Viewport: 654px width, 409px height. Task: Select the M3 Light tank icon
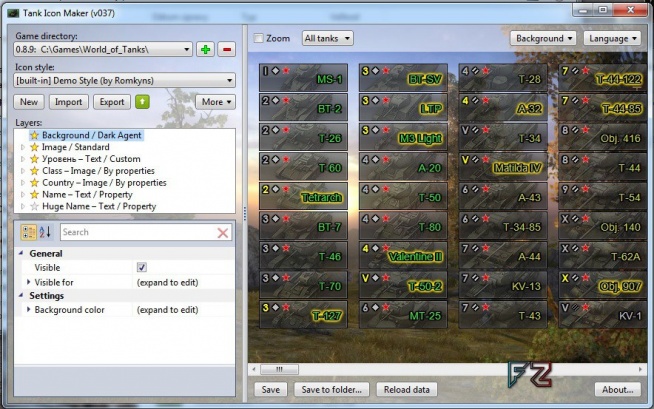pyautogui.click(x=403, y=137)
